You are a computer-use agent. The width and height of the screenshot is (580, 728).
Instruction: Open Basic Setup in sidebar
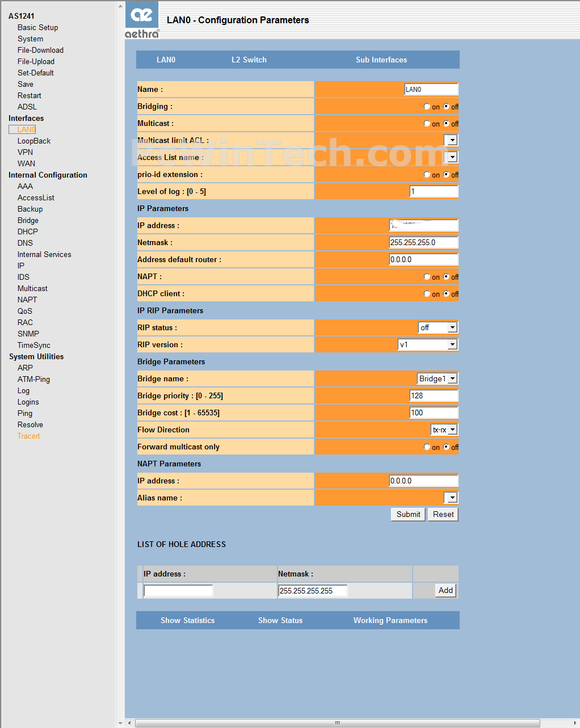(37, 27)
